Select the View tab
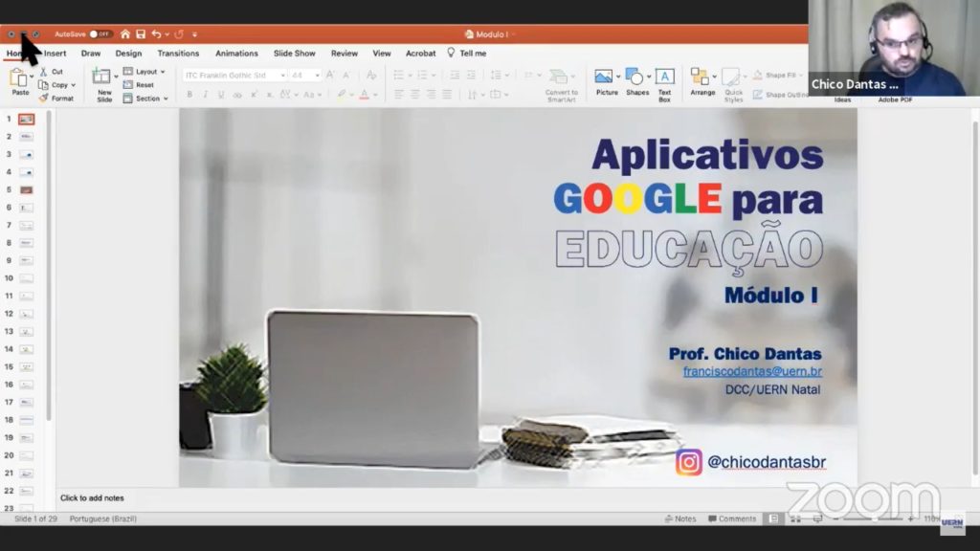Screen dimensions: 980x551 point(382,54)
